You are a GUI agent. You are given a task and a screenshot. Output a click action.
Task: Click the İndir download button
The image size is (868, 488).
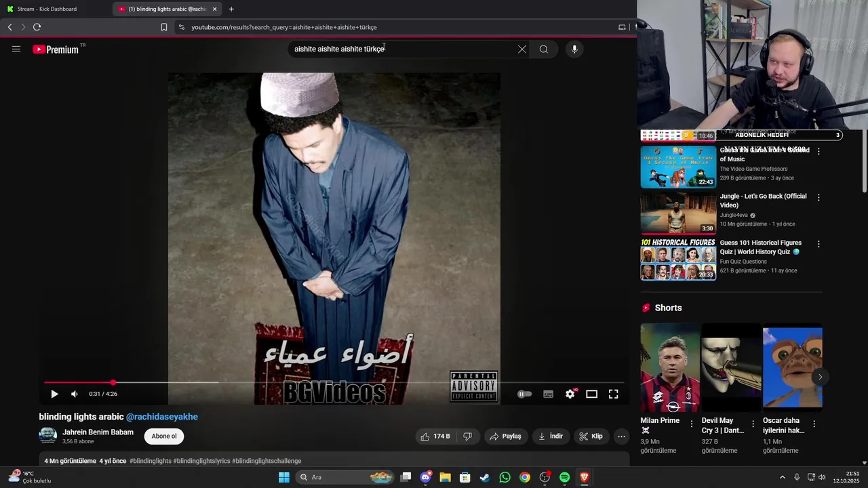coord(551,436)
